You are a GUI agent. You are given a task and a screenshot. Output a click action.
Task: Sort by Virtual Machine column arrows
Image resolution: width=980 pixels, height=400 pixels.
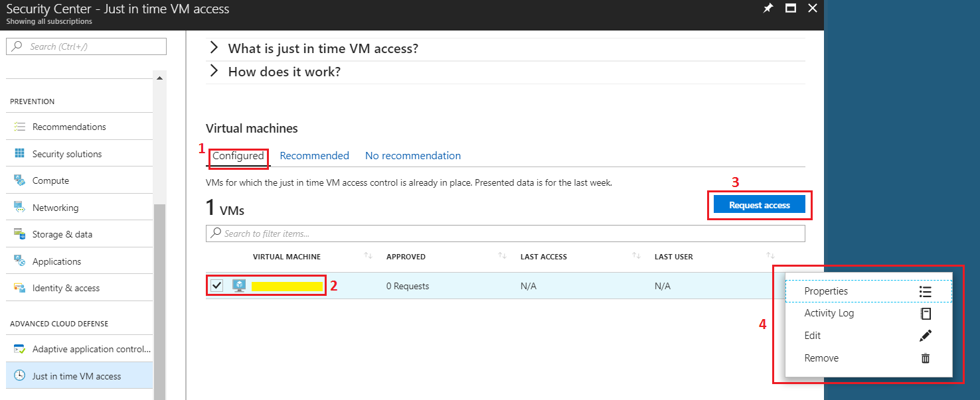coord(368,256)
